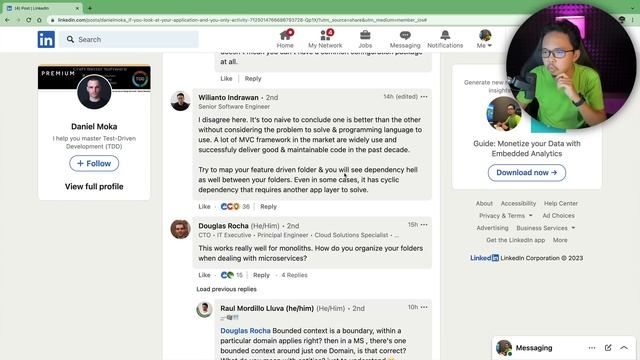The width and height of the screenshot is (640, 360).
Task: Open the Jobs section
Action: (x=365, y=39)
